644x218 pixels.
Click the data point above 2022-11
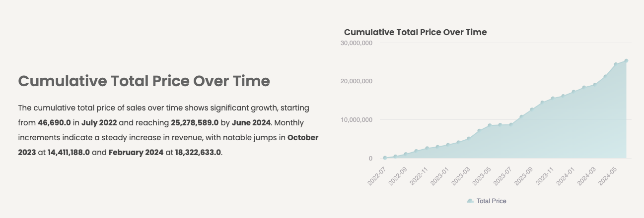pos(427,148)
